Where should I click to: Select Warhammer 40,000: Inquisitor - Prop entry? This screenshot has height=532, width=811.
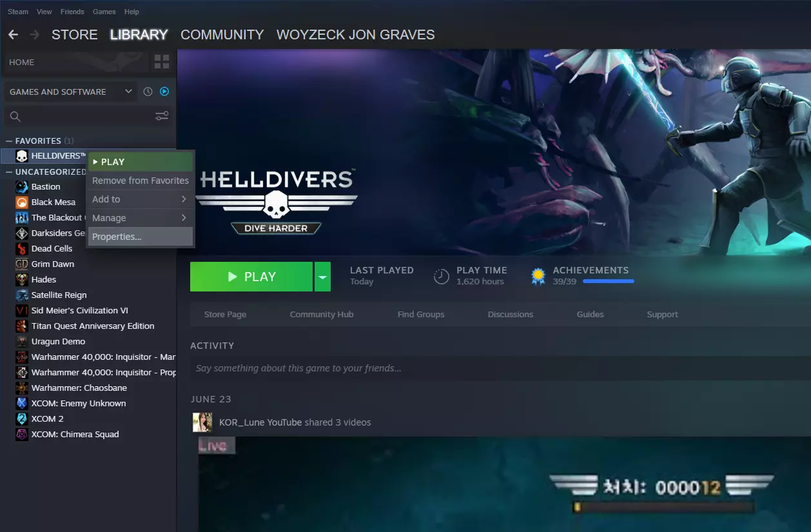(104, 373)
